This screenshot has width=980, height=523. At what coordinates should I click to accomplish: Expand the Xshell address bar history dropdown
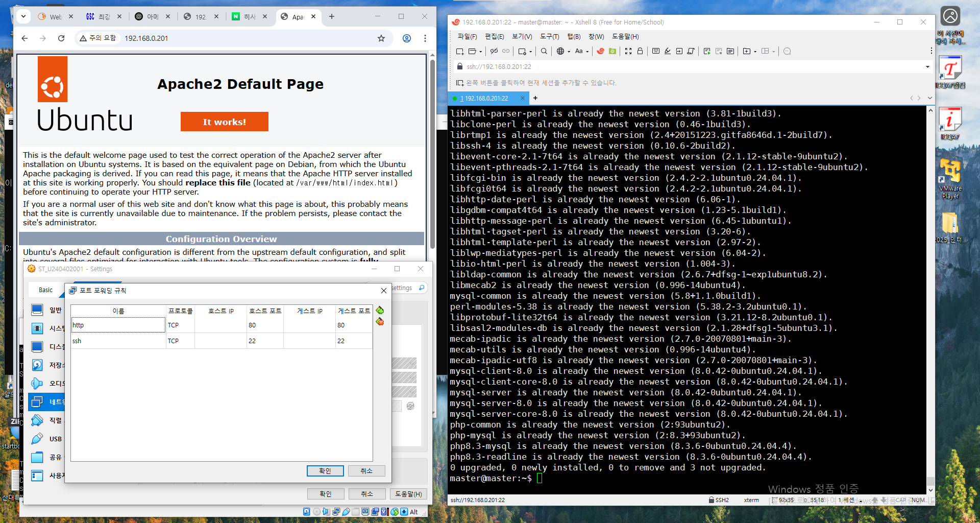coord(927,67)
